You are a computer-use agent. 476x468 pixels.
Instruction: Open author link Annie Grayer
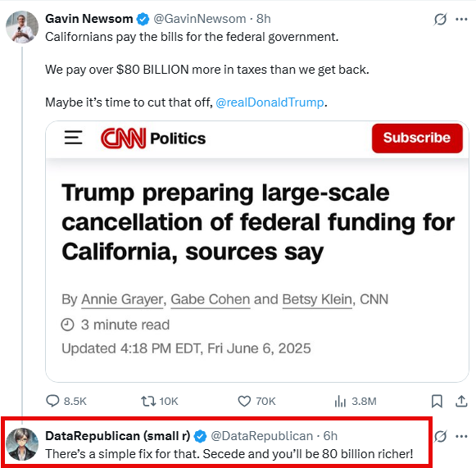tap(122, 299)
